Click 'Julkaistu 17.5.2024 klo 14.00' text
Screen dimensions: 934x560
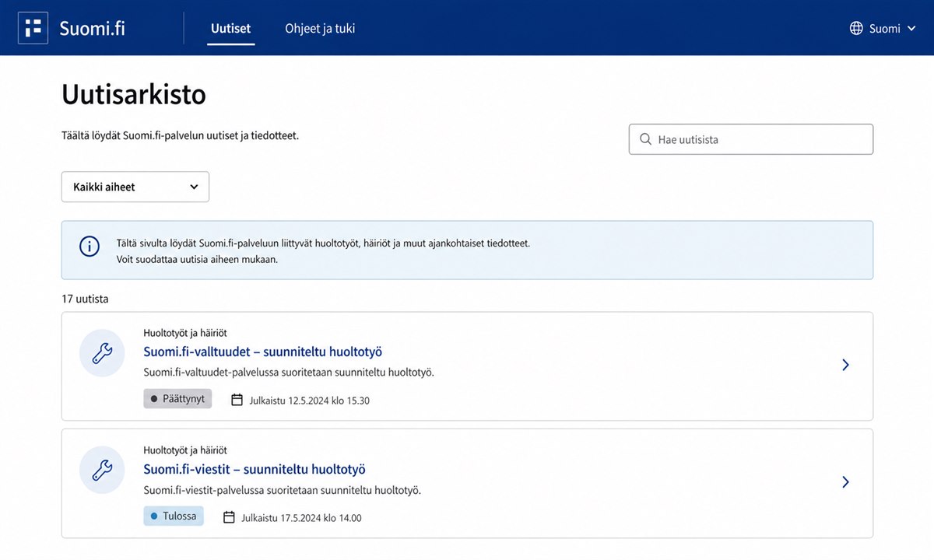click(x=301, y=518)
